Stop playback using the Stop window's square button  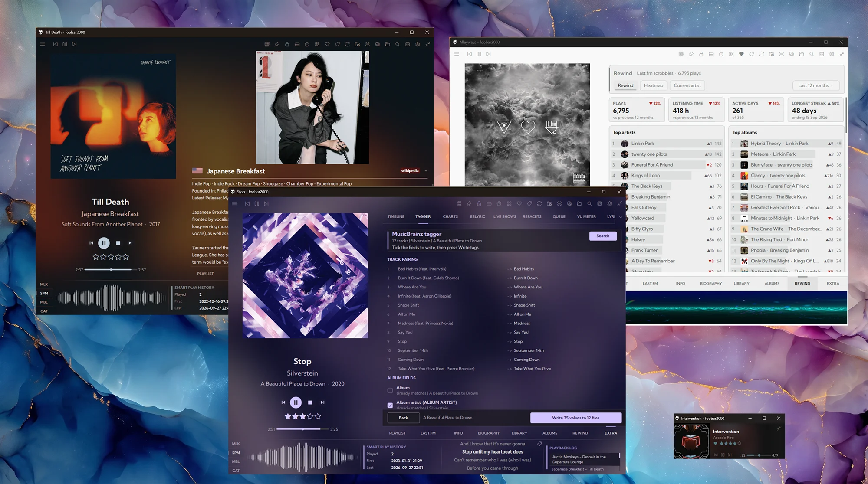[x=310, y=403]
